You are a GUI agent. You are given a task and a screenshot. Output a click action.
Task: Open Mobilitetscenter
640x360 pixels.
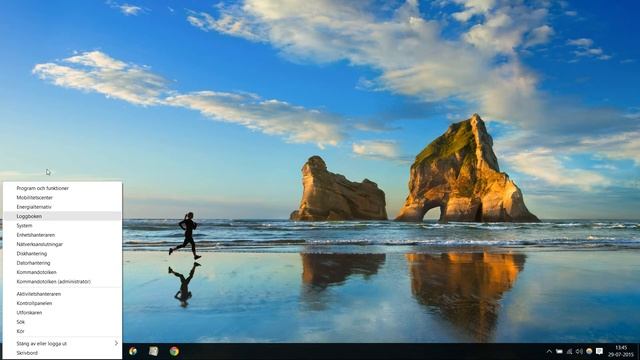click(x=62, y=198)
